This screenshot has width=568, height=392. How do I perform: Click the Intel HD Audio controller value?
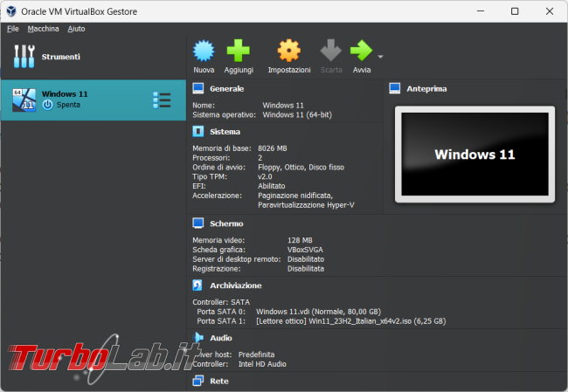(x=262, y=364)
